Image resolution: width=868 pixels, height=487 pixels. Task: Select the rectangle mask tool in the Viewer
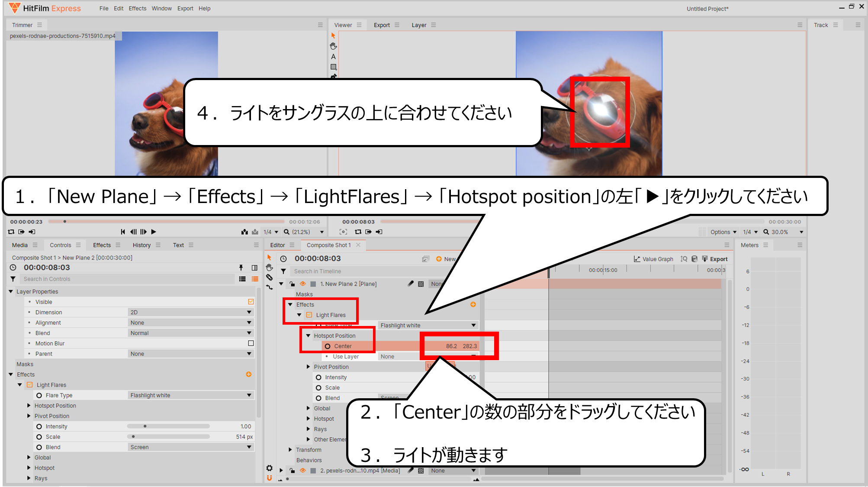(333, 67)
